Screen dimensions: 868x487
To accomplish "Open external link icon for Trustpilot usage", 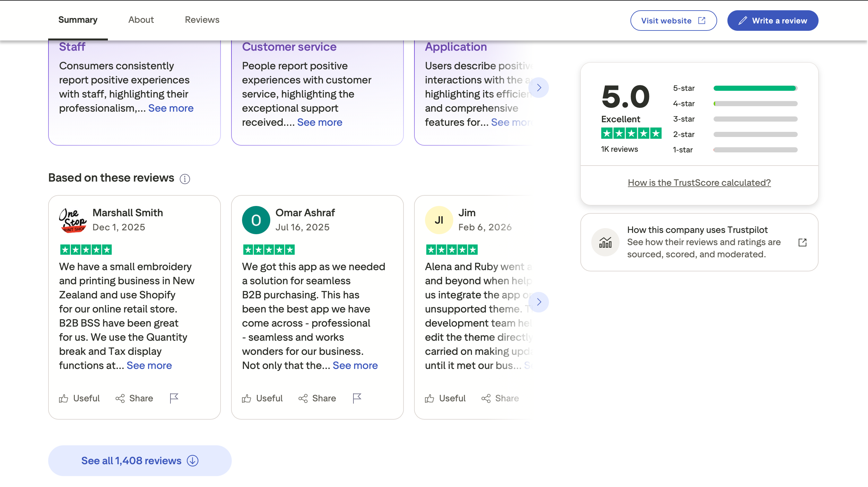I will (802, 243).
